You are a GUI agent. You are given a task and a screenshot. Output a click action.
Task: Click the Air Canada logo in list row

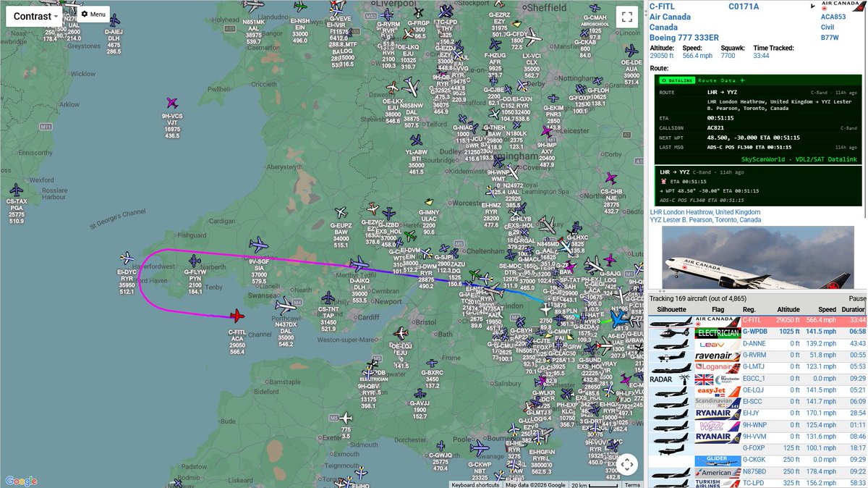pos(718,320)
